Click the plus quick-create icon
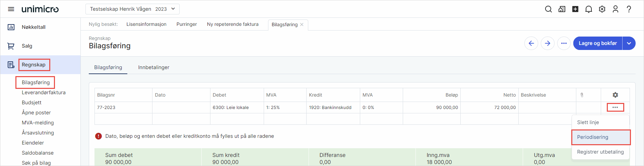644x166 pixels. [575, 9]
